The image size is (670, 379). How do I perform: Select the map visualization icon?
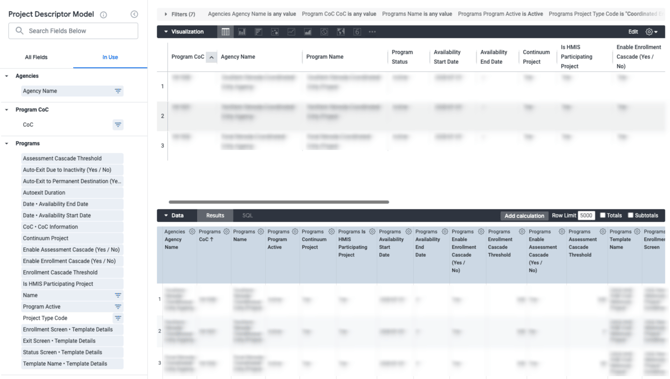(x=341, y=32)
